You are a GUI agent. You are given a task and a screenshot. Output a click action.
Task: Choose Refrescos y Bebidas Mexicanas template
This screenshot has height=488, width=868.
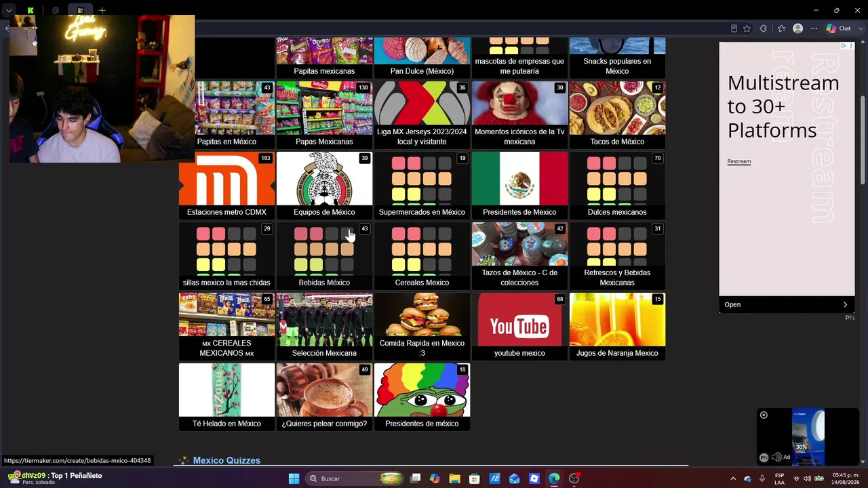pos(617,256)
